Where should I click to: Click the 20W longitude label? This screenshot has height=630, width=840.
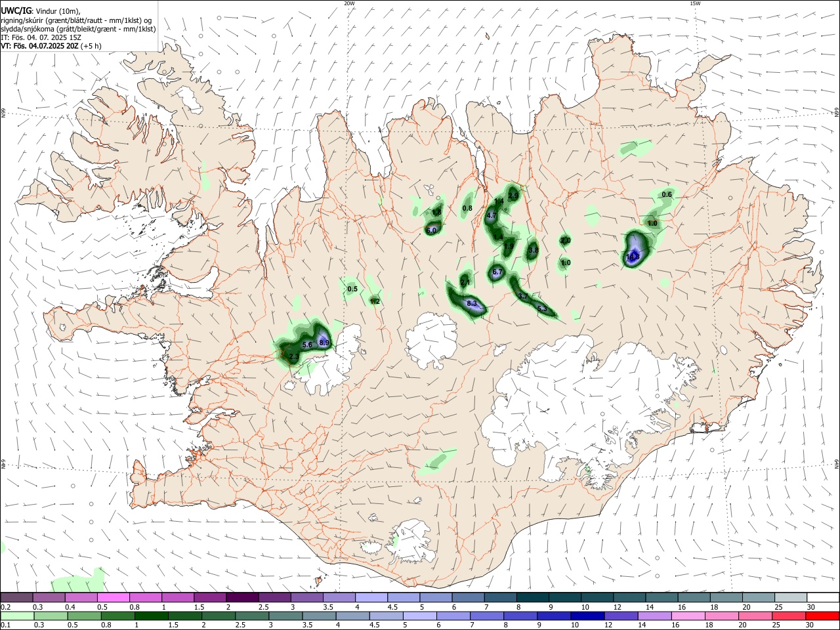pos(349,3)
